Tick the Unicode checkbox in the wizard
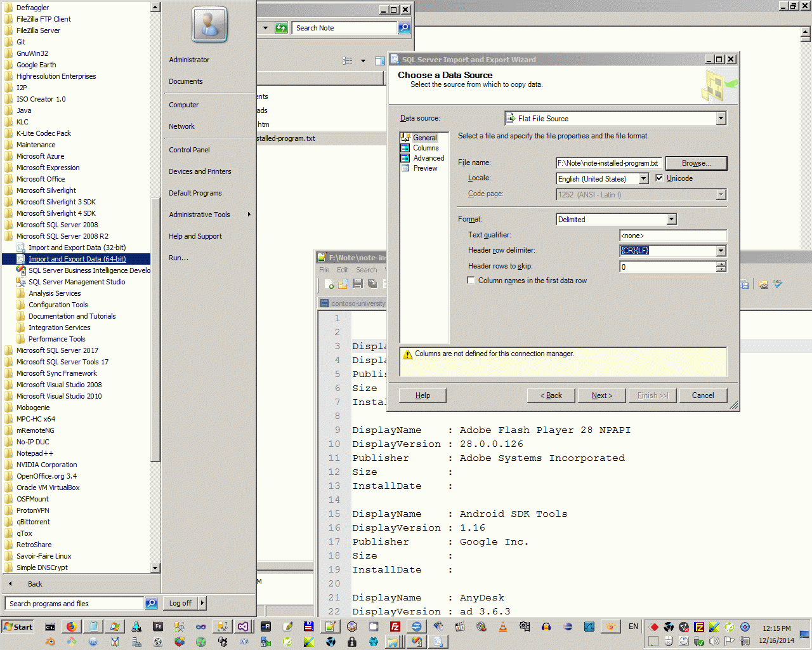This screenshot has height=650, width=812. [659, 178]
